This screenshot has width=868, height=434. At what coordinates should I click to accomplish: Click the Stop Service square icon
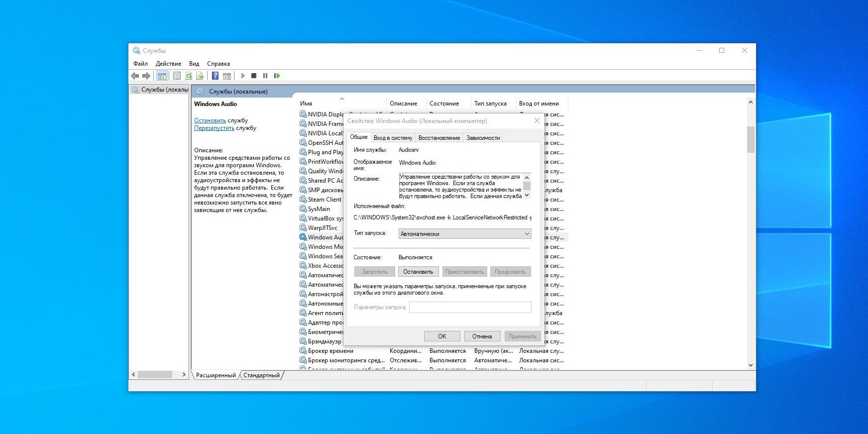[x=254, y=76]
